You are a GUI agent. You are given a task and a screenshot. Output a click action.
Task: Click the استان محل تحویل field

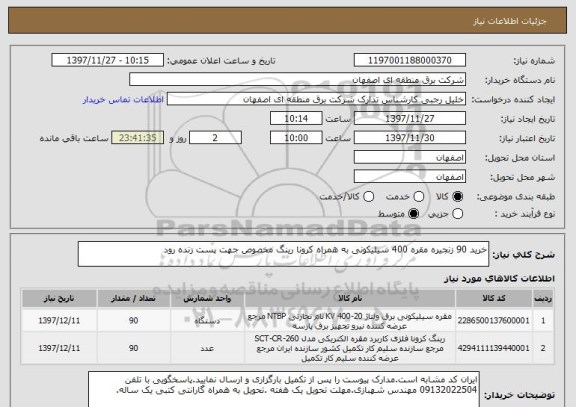410,157
